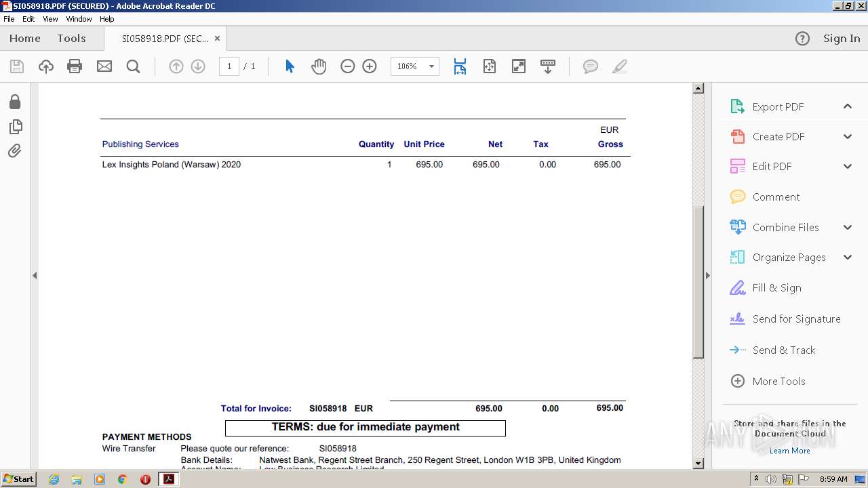Choose the Selection arrow tool

pyautogui.click(x=290, y=66)
